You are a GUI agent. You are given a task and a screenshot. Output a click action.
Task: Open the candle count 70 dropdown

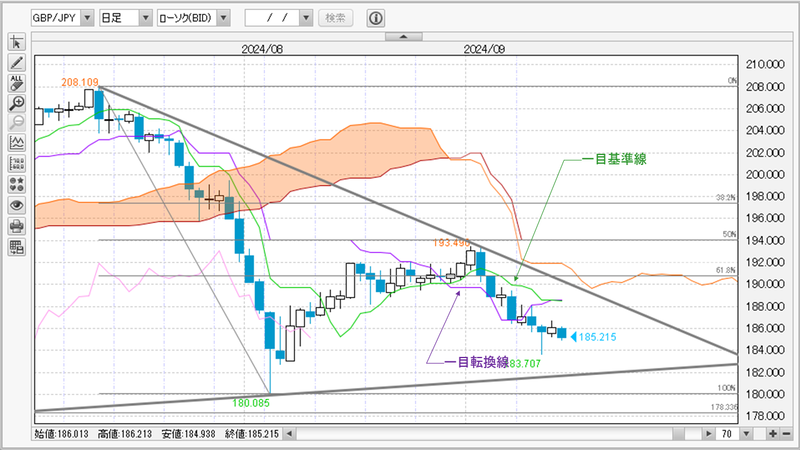tap(746, 434)
